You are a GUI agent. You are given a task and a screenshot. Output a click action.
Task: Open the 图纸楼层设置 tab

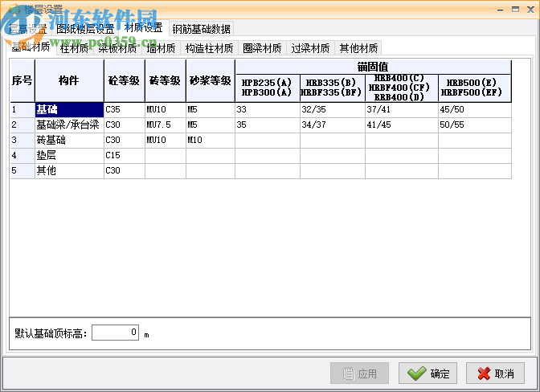tap(85, 29)
